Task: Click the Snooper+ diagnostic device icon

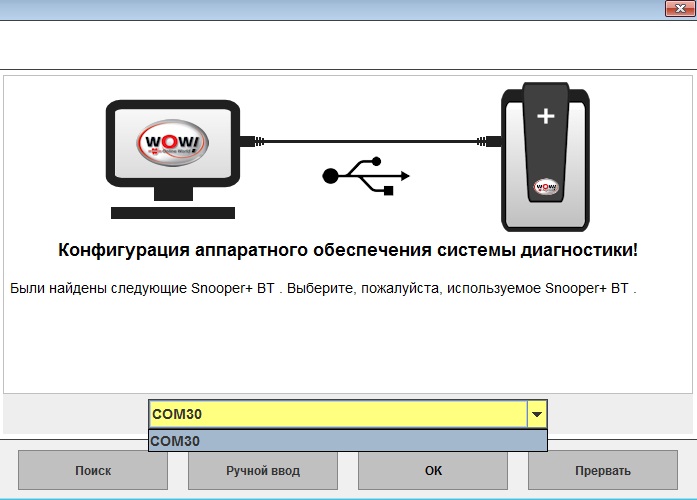Action: tap(545, 156)
